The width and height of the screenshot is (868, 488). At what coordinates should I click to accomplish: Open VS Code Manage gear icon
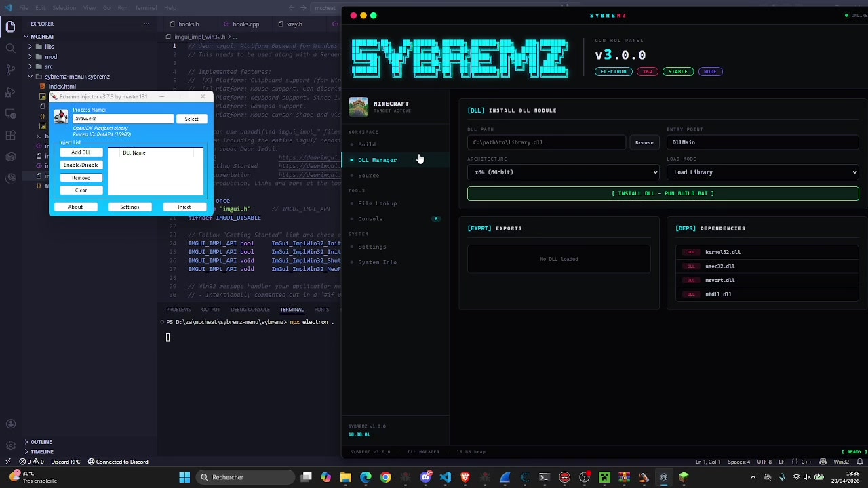[10, 445]
